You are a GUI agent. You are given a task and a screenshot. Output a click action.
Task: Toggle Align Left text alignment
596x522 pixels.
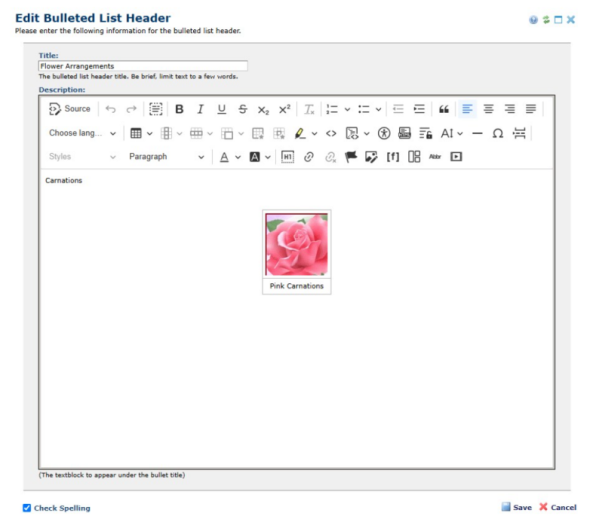[467, 109]
